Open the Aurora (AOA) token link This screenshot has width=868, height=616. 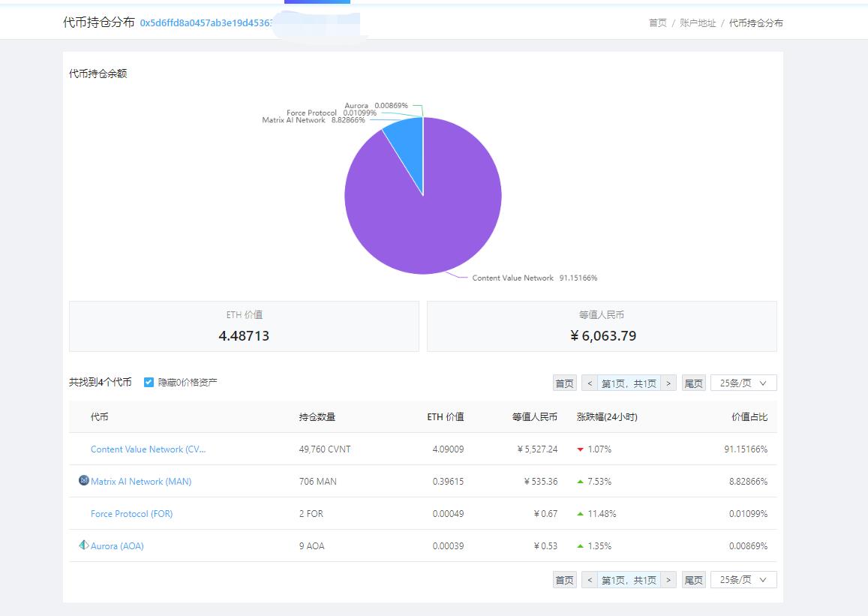tap(117, 545)
